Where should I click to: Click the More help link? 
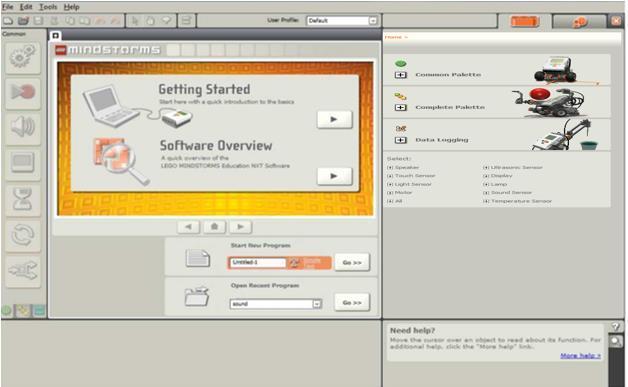click(x=580, y=356)
